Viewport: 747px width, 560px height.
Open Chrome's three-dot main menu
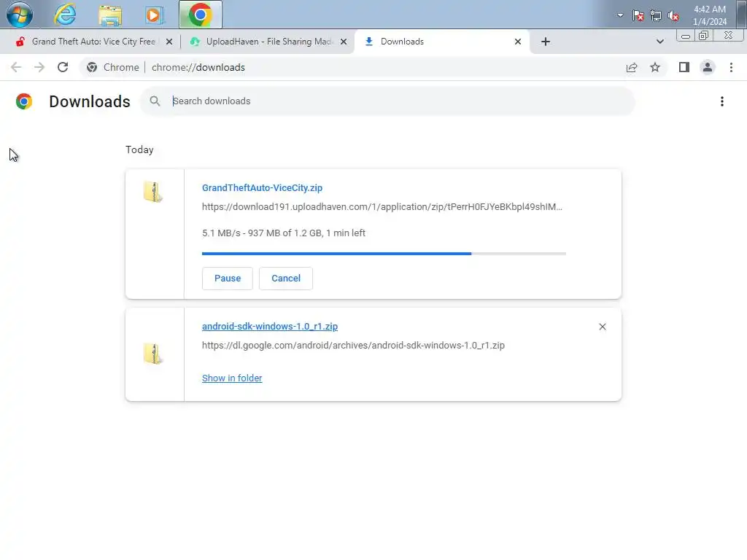(731, 67)
